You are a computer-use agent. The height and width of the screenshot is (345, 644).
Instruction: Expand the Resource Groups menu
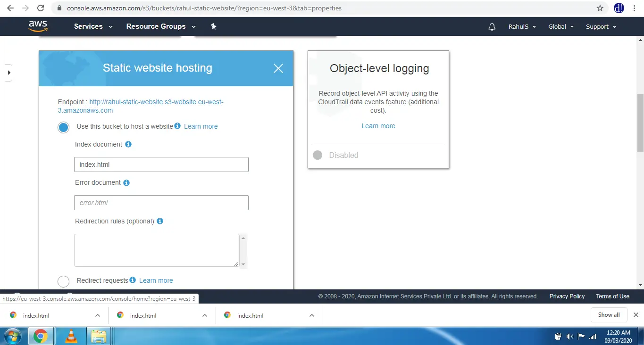[x=161, y=26]
